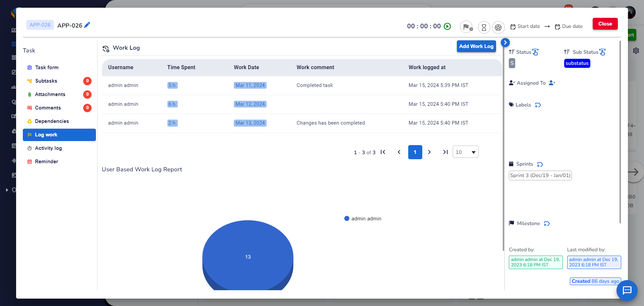Open the page size dropdown showing 10

pos(466,152)
